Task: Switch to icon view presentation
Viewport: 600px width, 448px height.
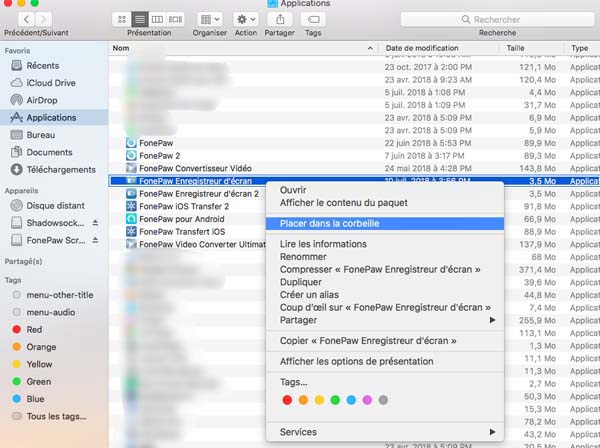Action: 122,19
